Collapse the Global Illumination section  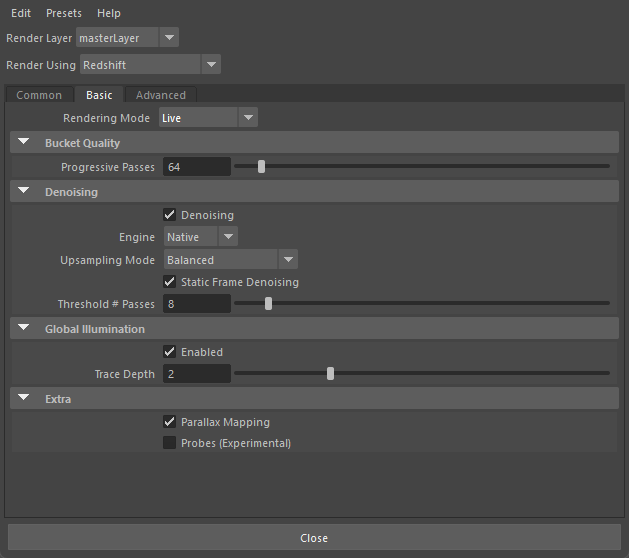[23, 329]
